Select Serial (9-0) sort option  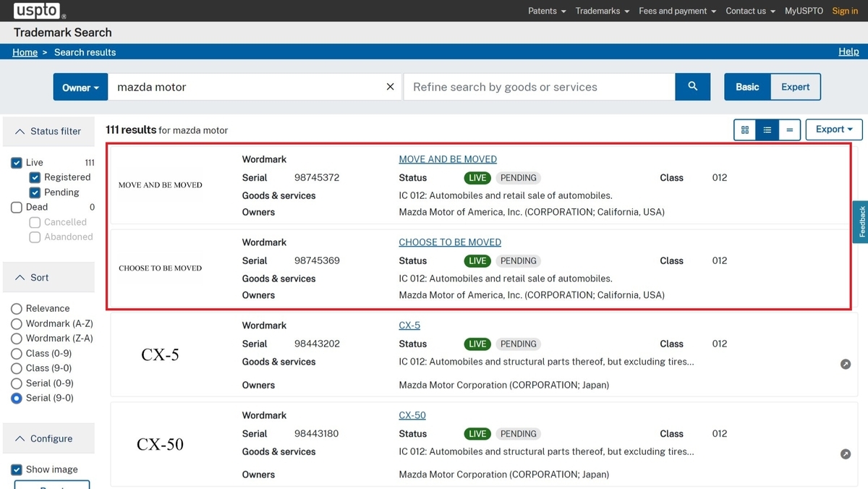pos(17,398)
